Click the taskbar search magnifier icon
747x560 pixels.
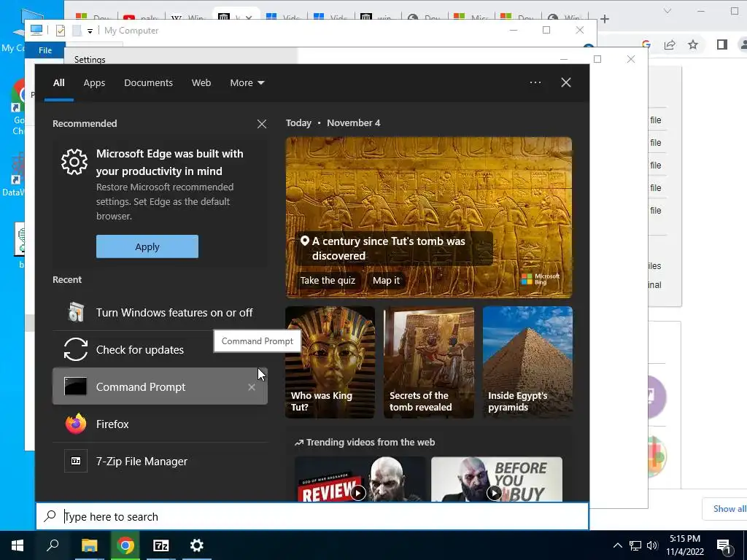(x=53, y=545)
